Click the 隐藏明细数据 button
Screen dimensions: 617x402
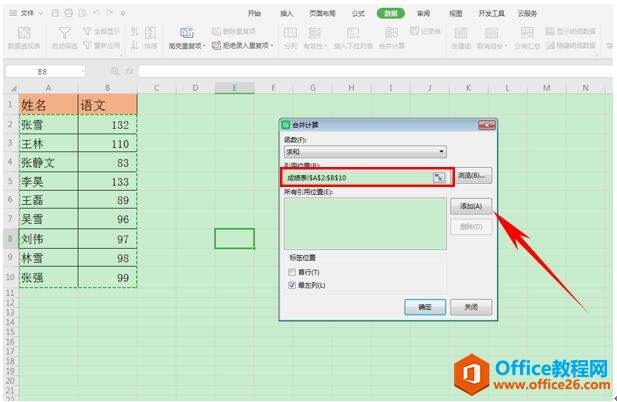pyautogui.click(x=570, y=46)
